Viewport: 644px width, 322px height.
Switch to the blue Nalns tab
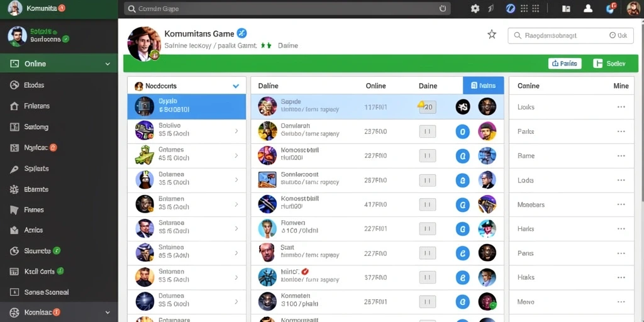(x=483, y=86)
